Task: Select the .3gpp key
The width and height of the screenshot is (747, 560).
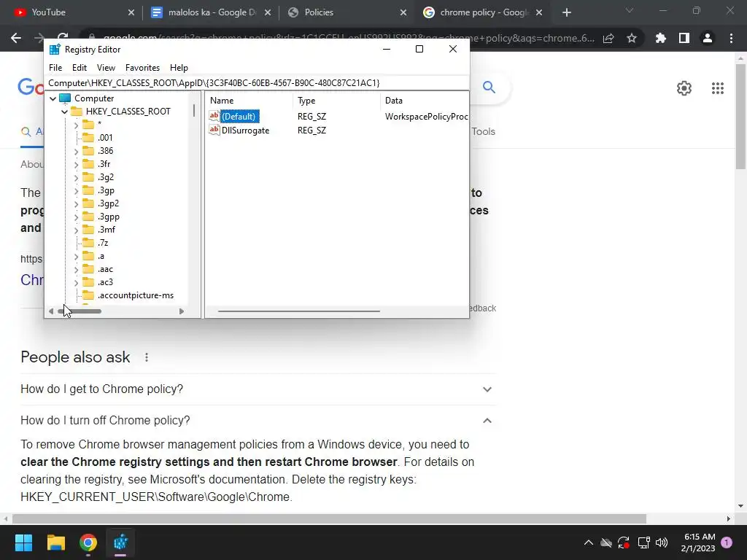Action: pyautogui.click(x=109, y=217)
